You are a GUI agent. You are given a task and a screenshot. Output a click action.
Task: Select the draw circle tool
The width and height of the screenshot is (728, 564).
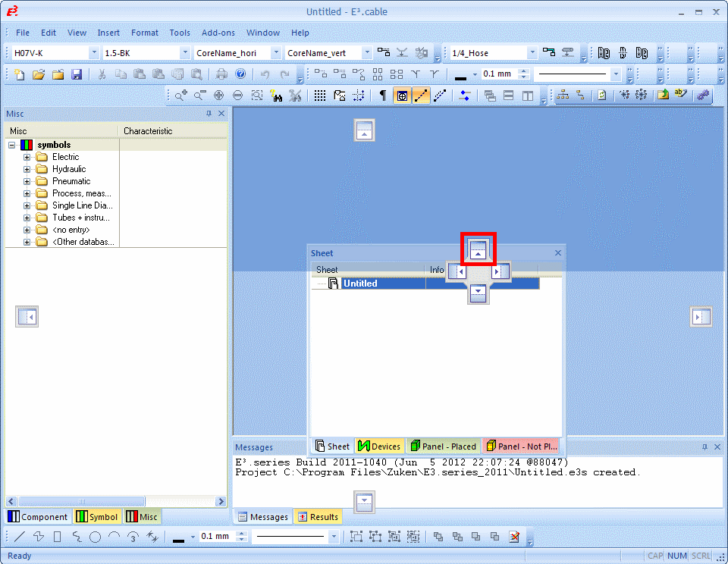pos(95,537)
